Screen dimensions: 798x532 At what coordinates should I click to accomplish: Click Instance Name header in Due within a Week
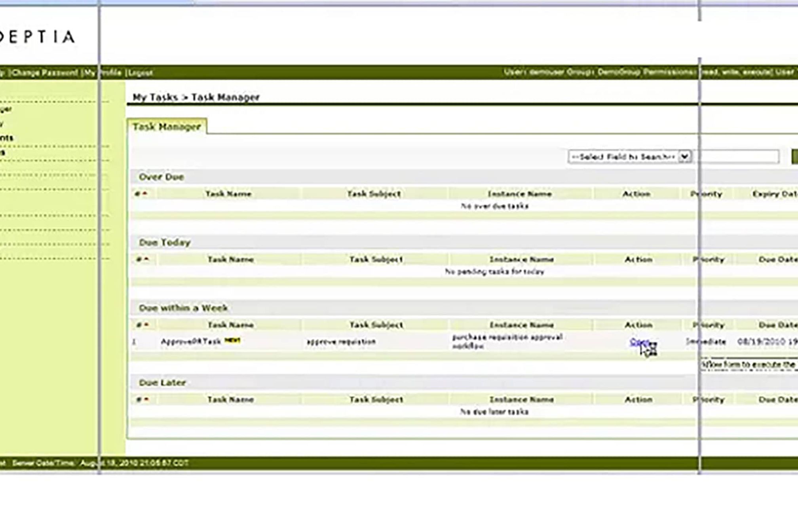(521, 325)
